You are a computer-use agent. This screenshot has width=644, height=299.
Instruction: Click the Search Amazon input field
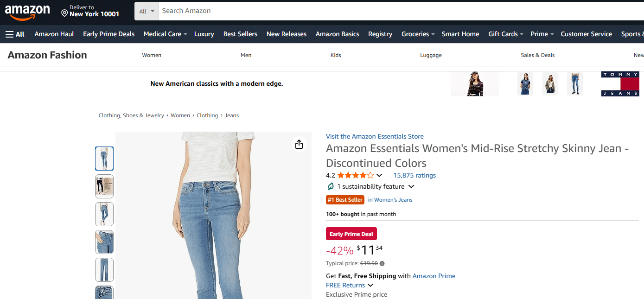(399, 11)
